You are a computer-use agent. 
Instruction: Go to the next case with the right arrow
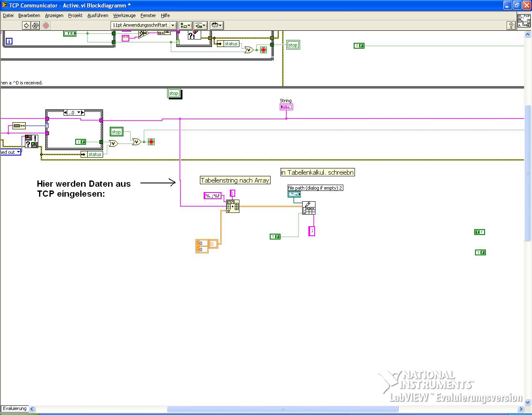point(83,113)
